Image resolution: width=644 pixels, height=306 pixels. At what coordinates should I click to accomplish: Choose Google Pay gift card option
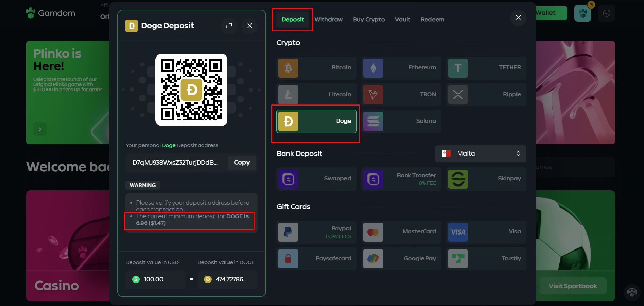[x=401, y=259]
